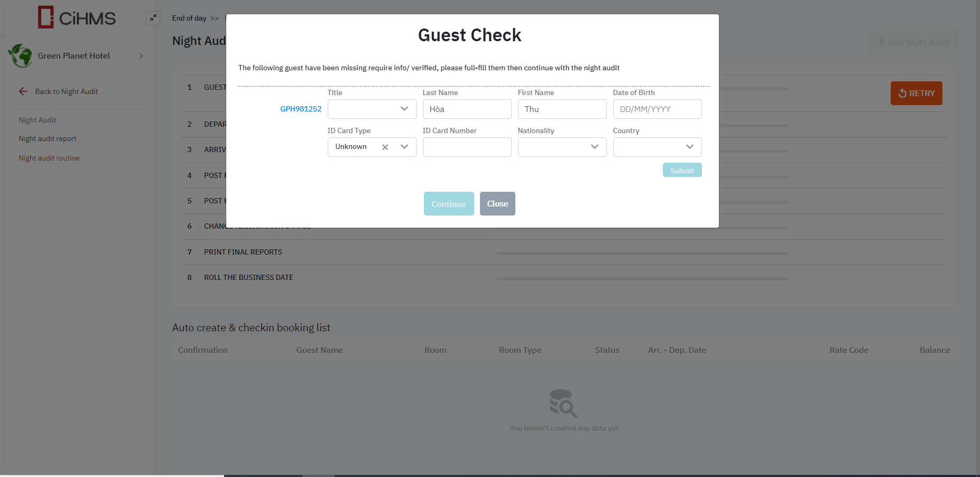Collapse the sidebar with the shrink icon
Image resolution: width=980 pixels, height=477 pixels.
point(153,18)
